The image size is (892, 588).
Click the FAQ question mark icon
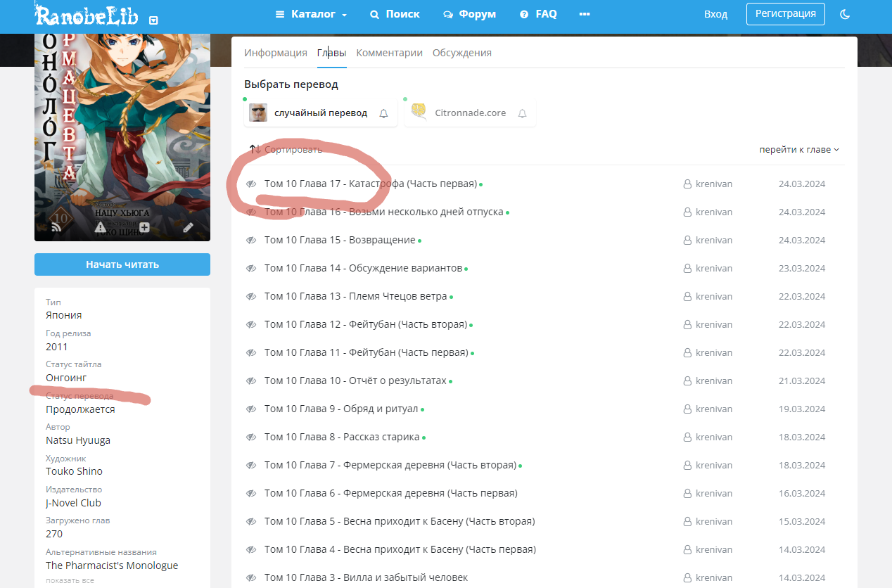pyautogui.click(x=523, y=14)
